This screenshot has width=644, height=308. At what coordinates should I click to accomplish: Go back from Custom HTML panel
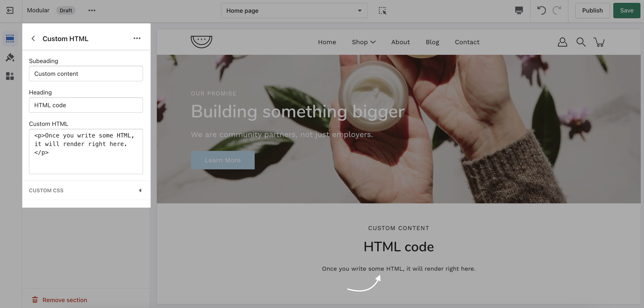[x=33, y=38]
